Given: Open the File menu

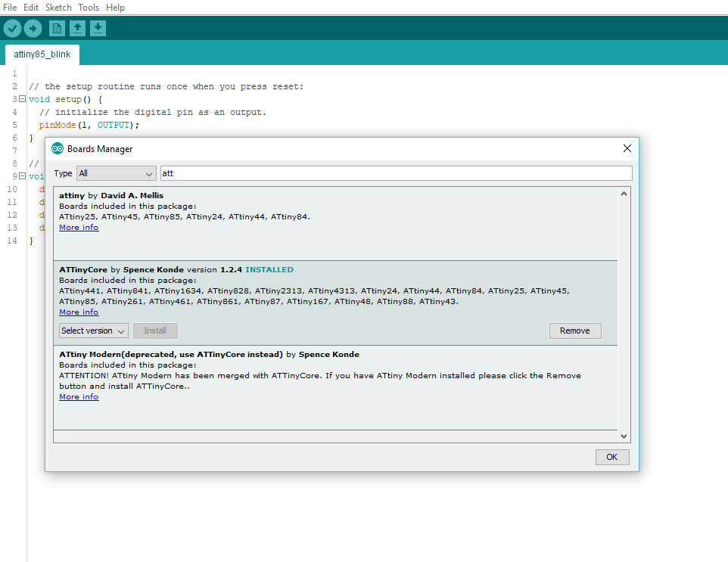Looking at the screenshot, I should pyautogui.click(x=10, y=8).
